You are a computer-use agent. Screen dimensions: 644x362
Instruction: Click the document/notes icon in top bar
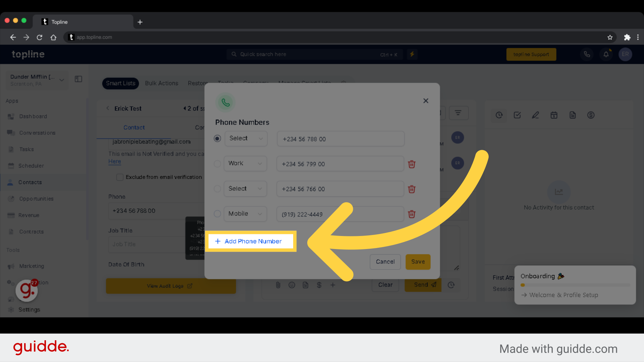click(573, 115)
